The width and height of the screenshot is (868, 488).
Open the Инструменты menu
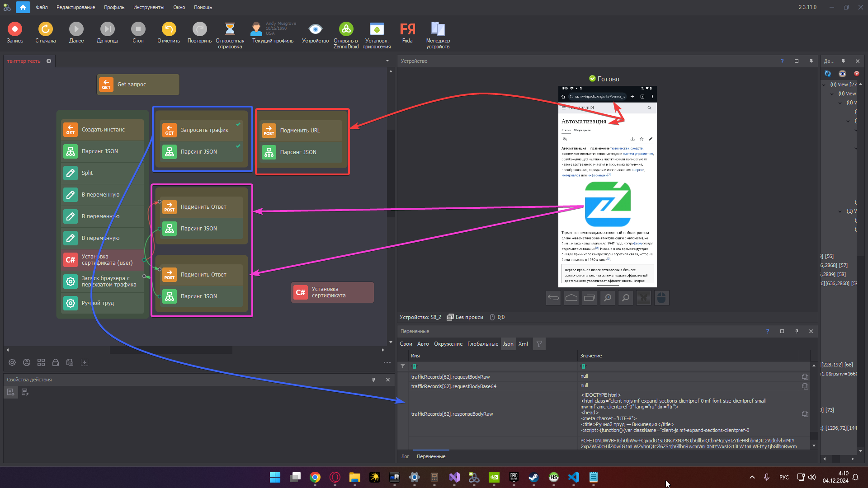[148, 7]
